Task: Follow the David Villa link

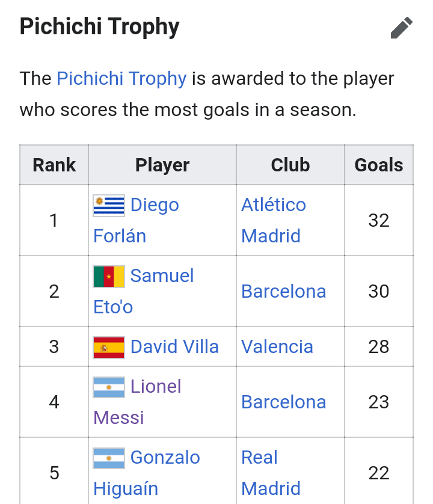Action: (174, 347)
